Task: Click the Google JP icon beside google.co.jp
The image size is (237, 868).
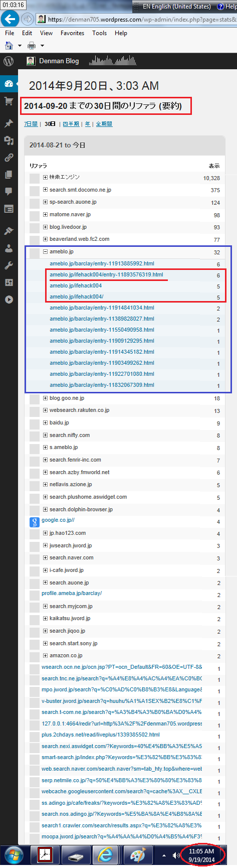Action: (34, 522)
